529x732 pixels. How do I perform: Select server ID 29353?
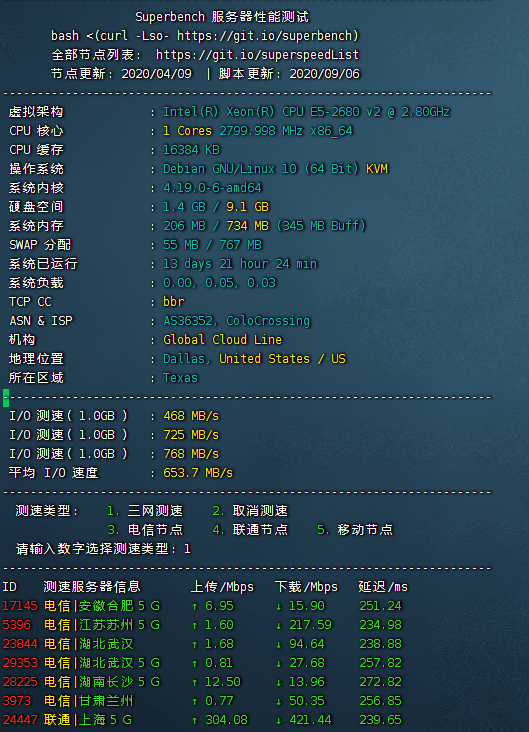click(x=20, y=663)
